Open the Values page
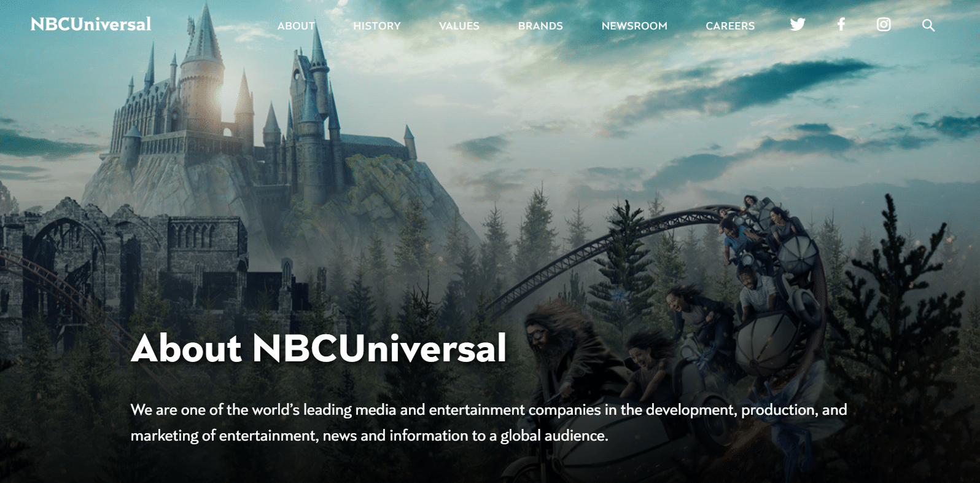This screenshot has height=483, width=980. (x=459, y=26)
